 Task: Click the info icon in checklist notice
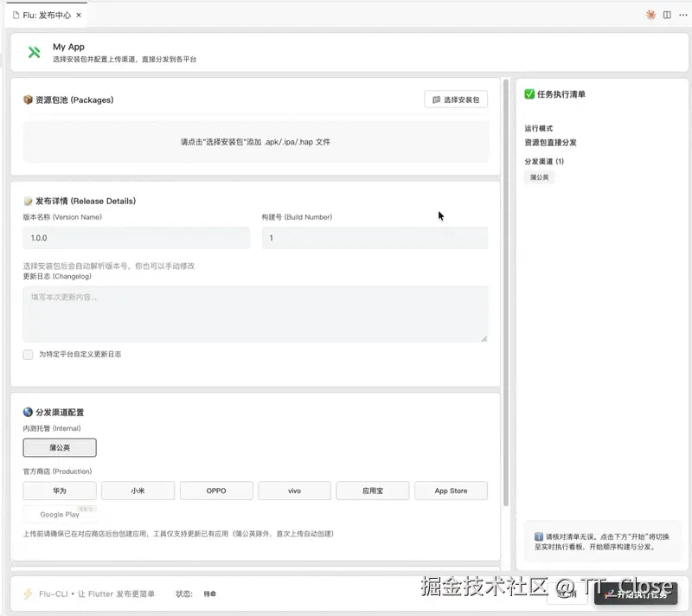(x=538, y=536)
